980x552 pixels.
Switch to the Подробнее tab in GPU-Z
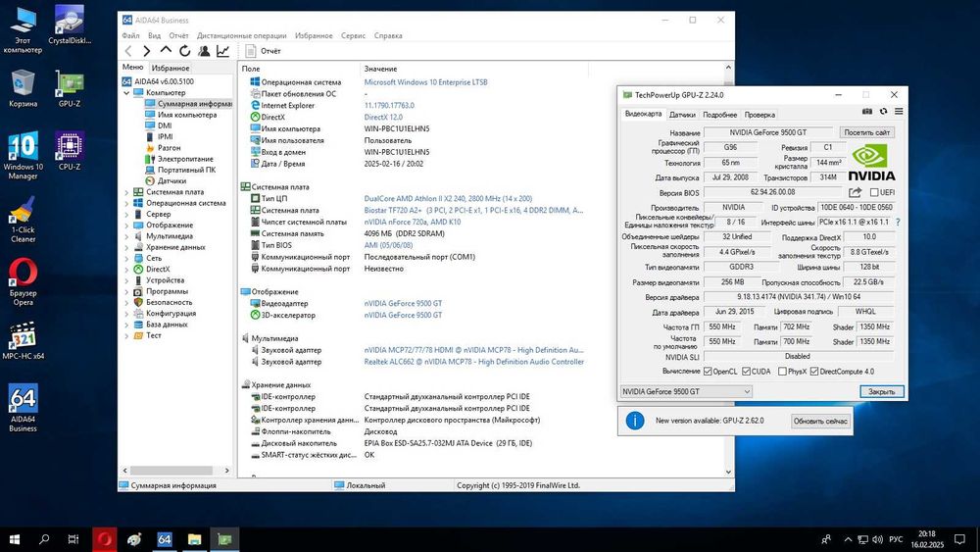point(720,115)
